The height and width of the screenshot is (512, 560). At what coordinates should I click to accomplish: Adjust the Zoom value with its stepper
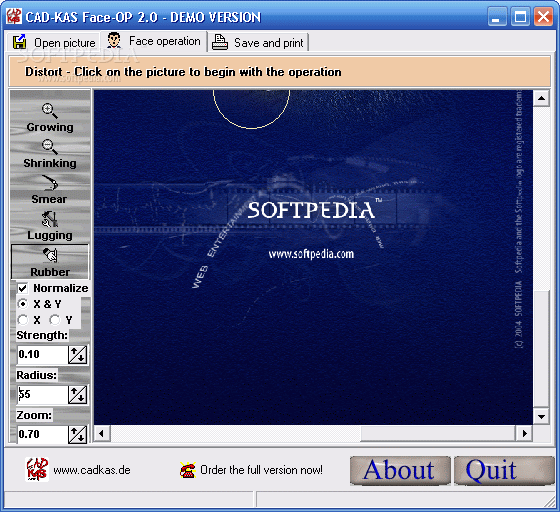[78, 435]
